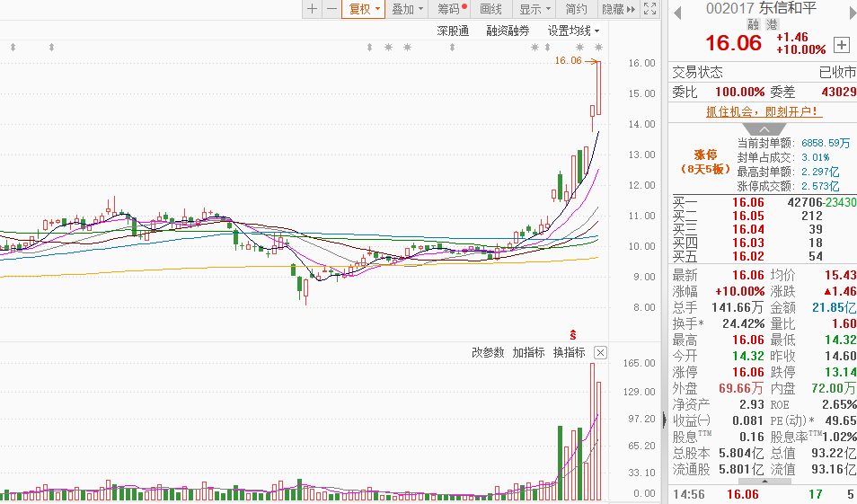
Task: Open the 设置均线 moving average dropdown
Action: (x=573, y=31)
